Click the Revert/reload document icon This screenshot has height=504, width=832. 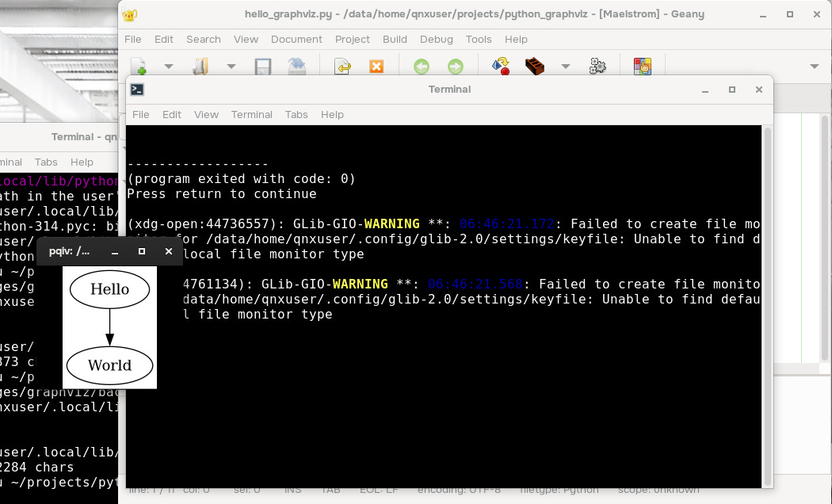pyautogui.click(x=297, y=67)
